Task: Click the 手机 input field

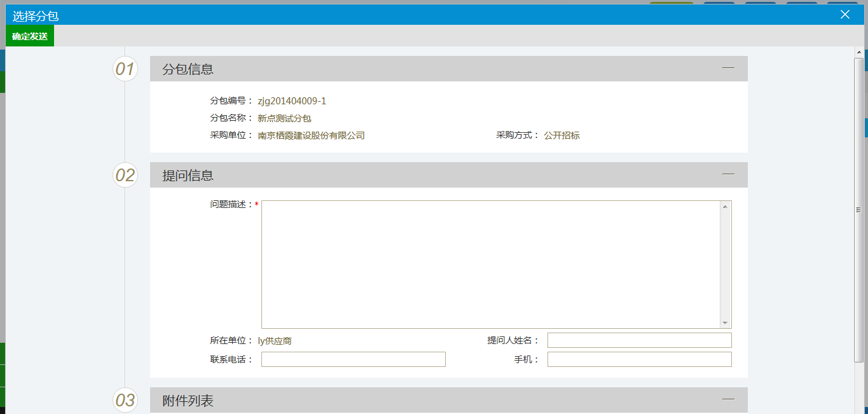Action: click(x=639, y=359)
